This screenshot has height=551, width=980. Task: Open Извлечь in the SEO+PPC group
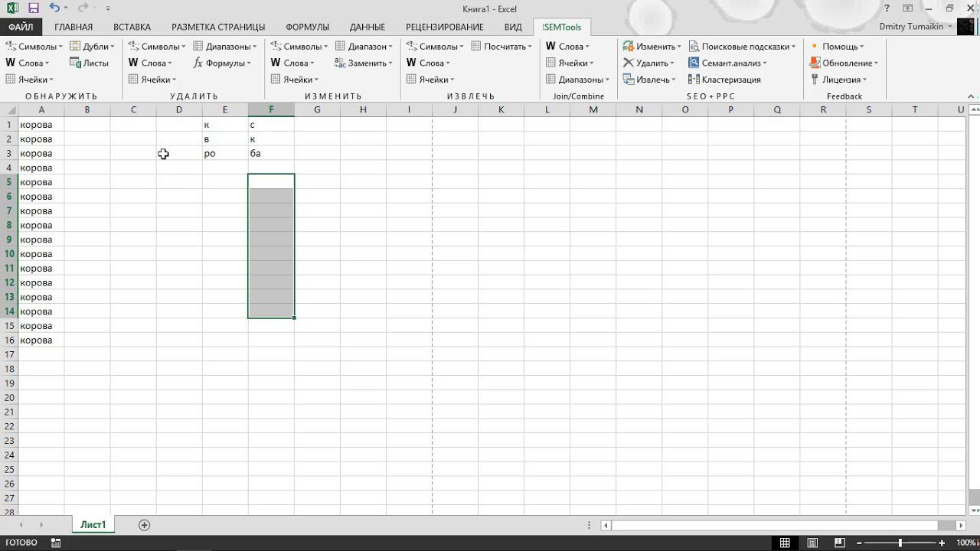[649, 80]
